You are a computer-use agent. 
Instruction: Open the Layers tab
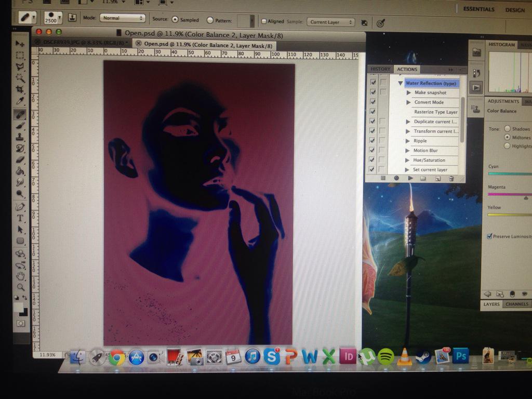(x=491, y=304)
